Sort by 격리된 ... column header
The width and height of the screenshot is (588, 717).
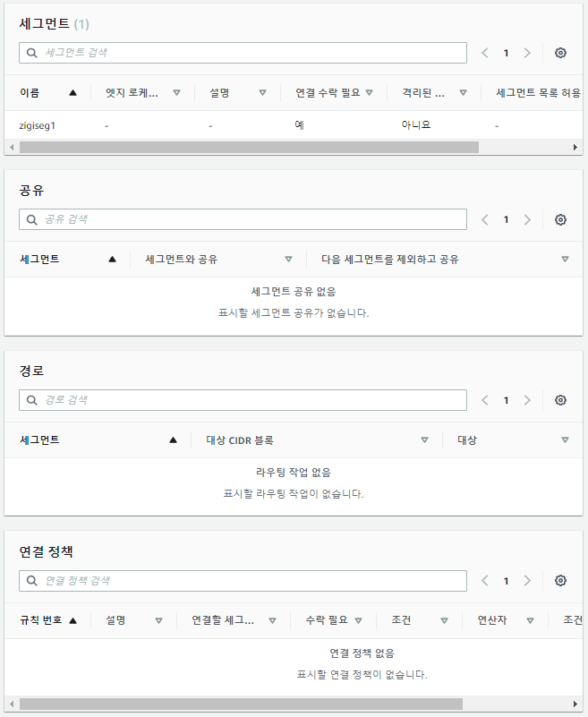click(x=434, y=93)
